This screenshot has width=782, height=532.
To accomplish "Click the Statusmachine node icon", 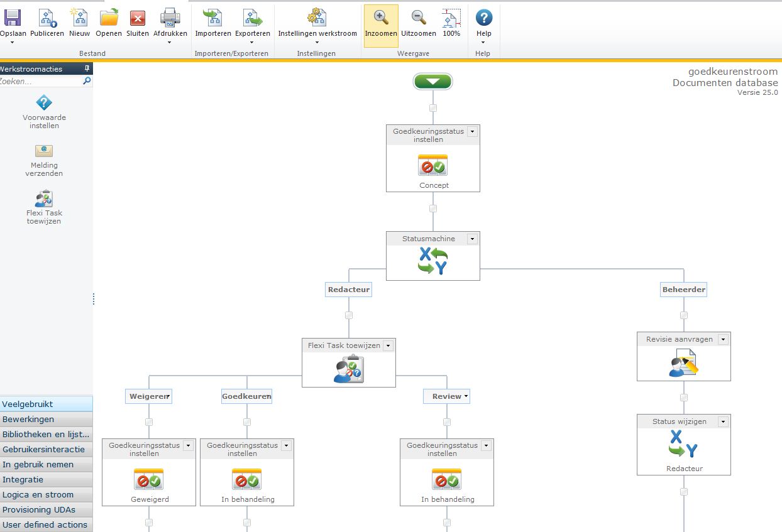I will pyautogui.click(x=432, y=259).
